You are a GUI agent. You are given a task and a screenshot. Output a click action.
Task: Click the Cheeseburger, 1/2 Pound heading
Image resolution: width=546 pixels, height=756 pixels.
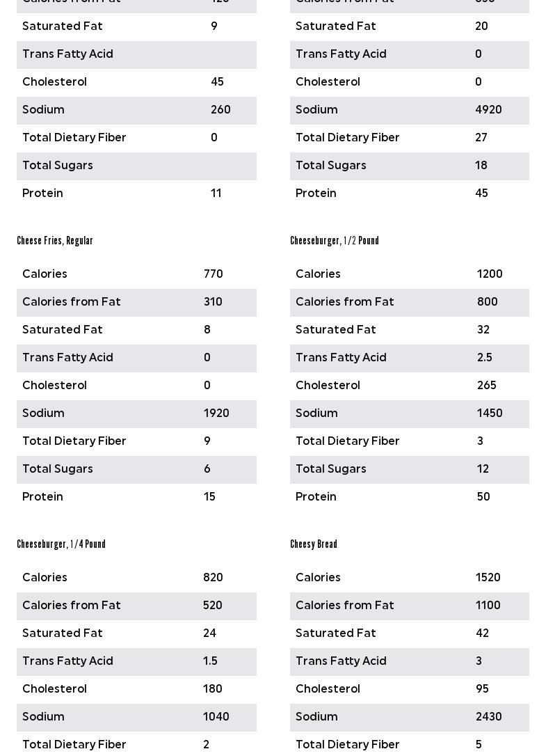(x=335, y=241)
